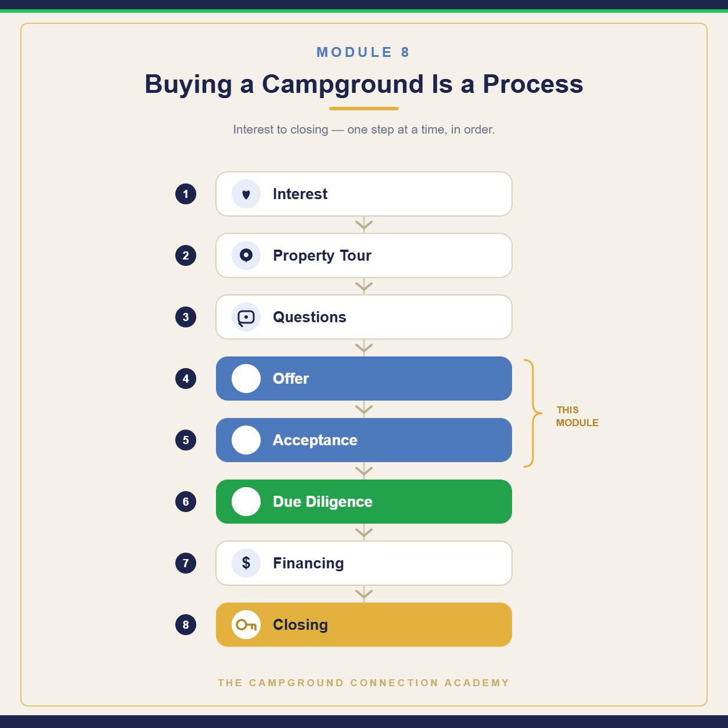Viewport: 728px width, 728px height.
Task: Open the Due Diligence step
Action: pyautogui.click(x=364, y=502)
